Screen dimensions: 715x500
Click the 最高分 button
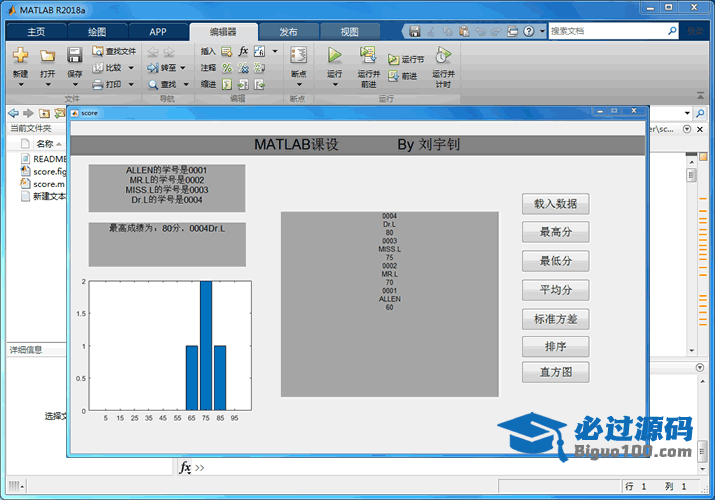coord(555,232)
